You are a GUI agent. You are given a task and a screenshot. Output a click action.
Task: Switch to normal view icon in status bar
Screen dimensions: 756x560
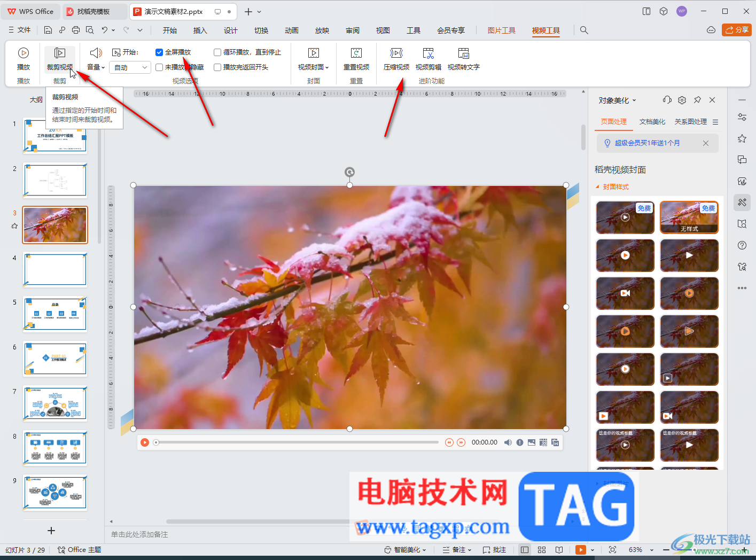point(525,550)
